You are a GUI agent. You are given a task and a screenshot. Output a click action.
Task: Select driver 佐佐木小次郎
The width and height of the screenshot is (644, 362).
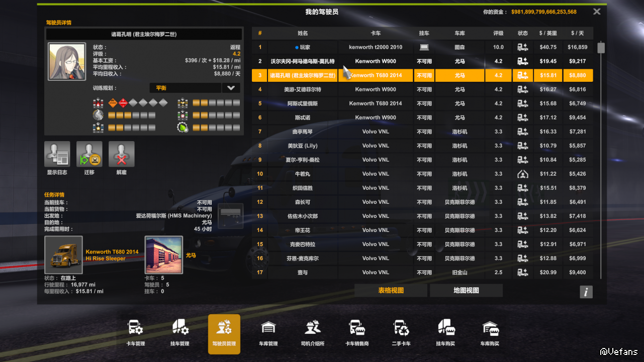click(302, 216)
